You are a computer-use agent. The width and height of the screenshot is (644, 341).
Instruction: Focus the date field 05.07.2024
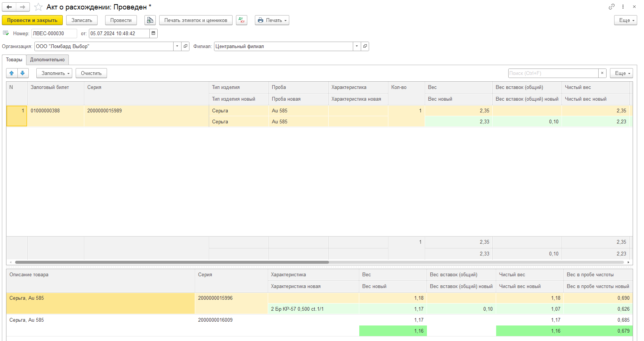tap(119, 33)
